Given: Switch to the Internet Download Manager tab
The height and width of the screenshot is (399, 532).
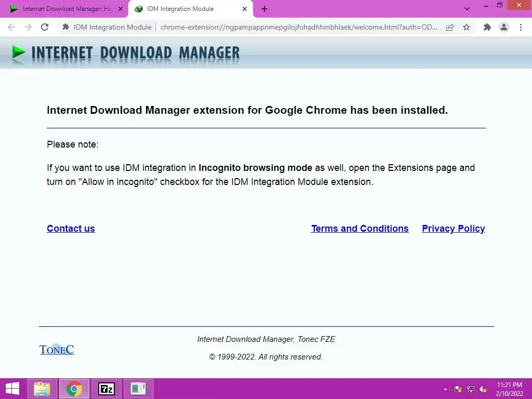Looking at the screenshot, I should 64,9.
